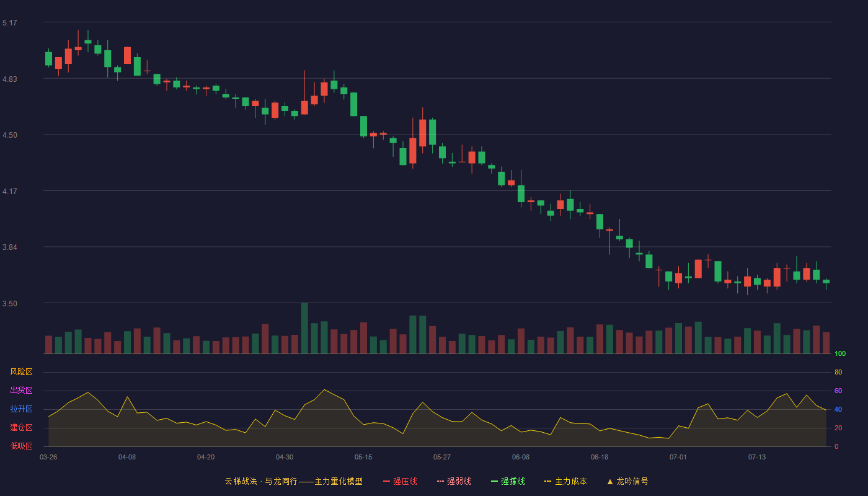Viewport: 868px width, 496px height.
Task: Click the 5.17 price axis label
Action: tap(10, 23)
